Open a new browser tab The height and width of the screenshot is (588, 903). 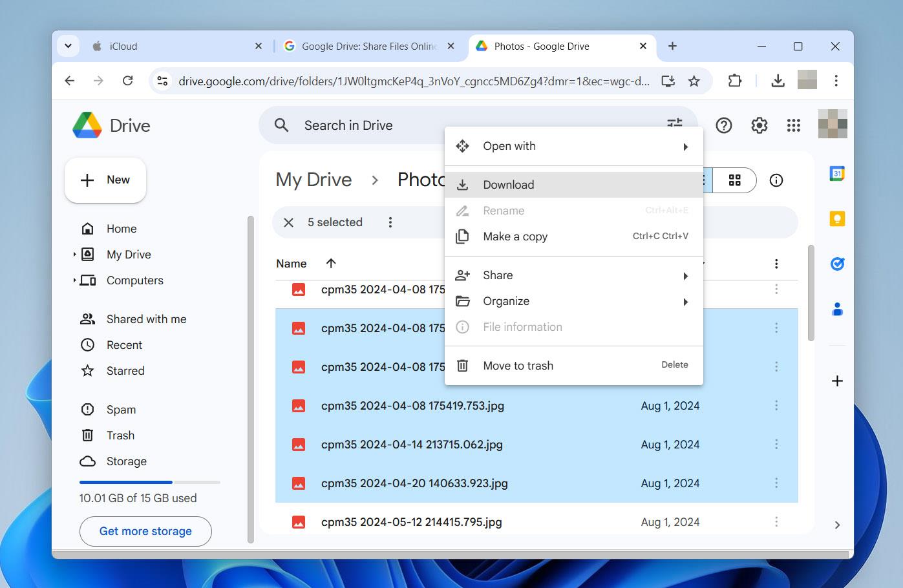click(x=672, y=46)
